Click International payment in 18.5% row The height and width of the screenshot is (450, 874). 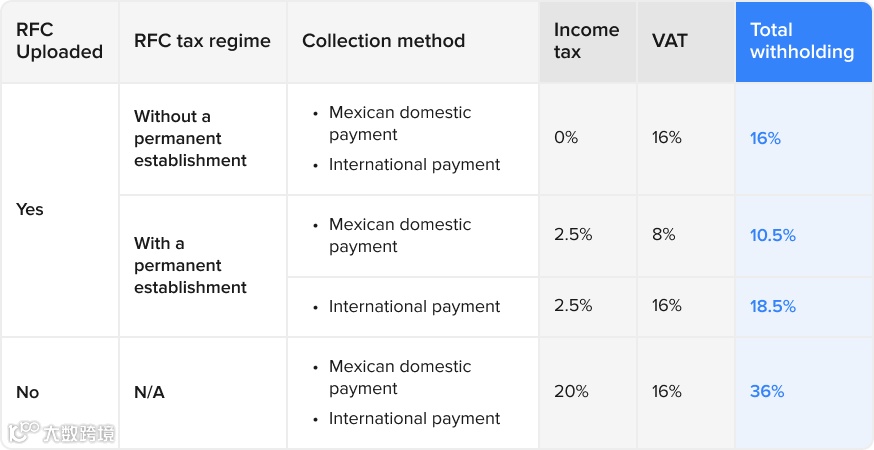point(414,306)
